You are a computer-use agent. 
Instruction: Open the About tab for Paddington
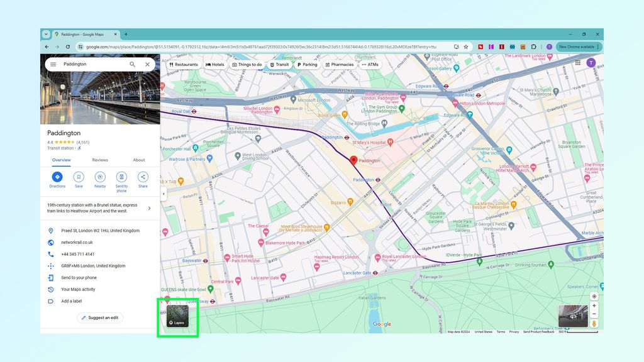point(139,160)
